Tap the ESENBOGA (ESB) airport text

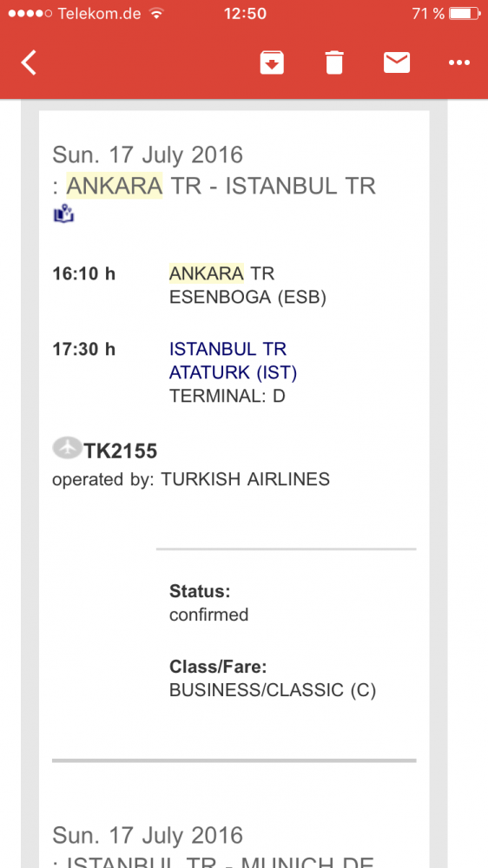(247, 298)
